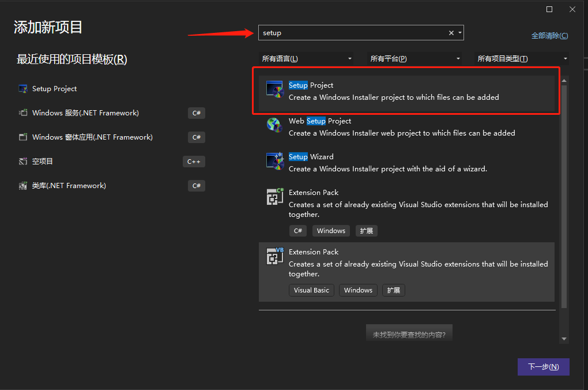Close the 添加新项目 dialog
This screenshot has width=588, height=390.
tap(572, 9)
